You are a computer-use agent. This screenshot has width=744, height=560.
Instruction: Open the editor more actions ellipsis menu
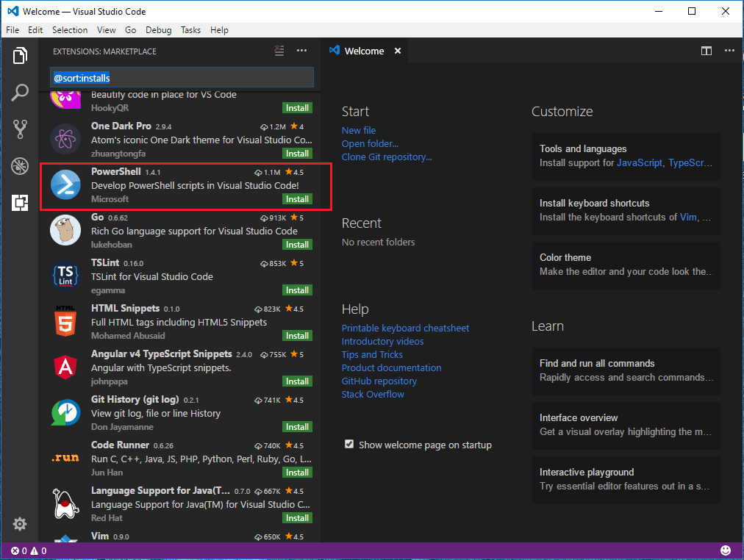pos(729,51)
